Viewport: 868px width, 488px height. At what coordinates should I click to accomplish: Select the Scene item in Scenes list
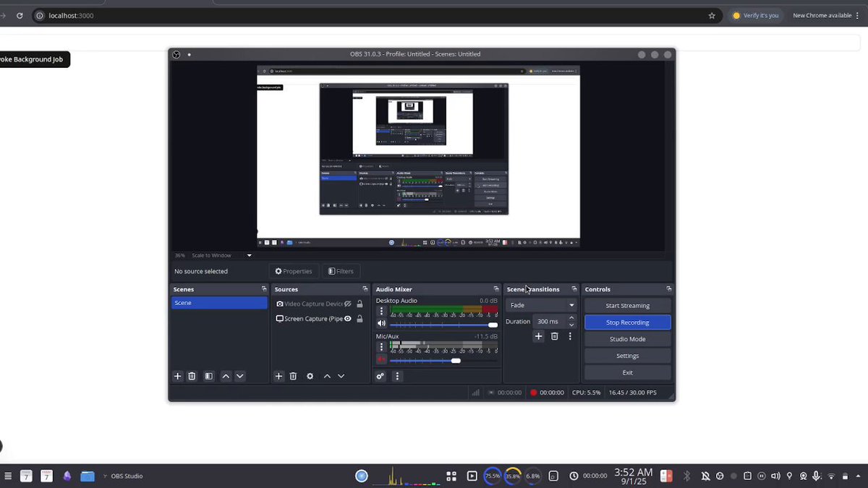(219, 303)
